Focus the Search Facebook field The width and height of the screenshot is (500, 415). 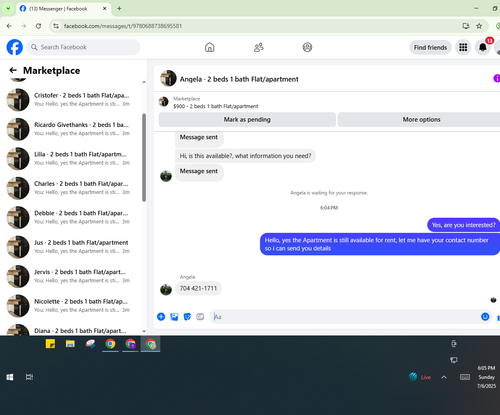coord(83,47)
